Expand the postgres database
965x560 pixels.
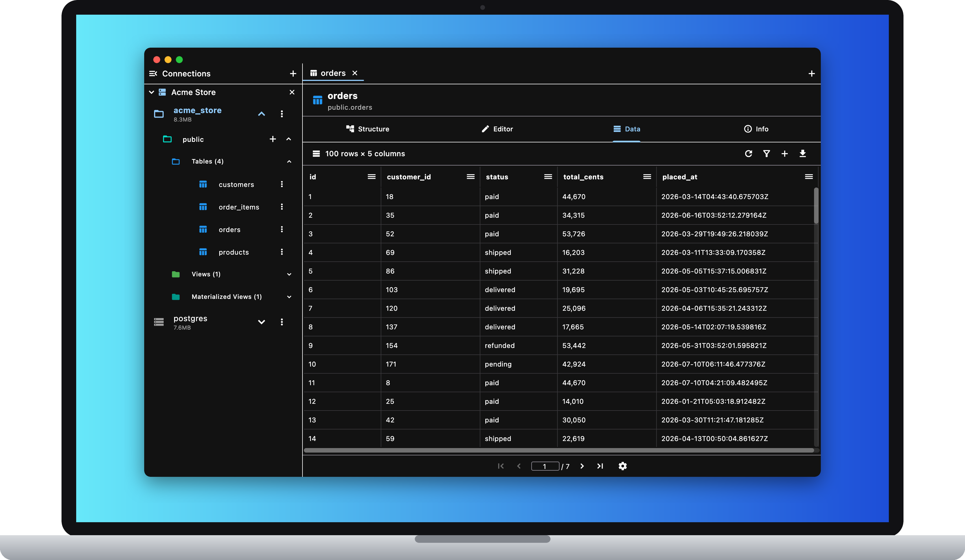click(262, 322)
